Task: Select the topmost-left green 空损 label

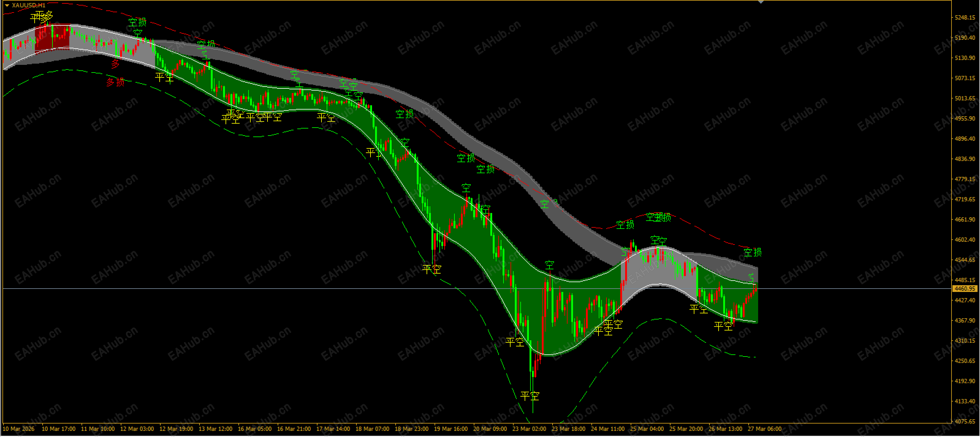Action: (137, 22)
